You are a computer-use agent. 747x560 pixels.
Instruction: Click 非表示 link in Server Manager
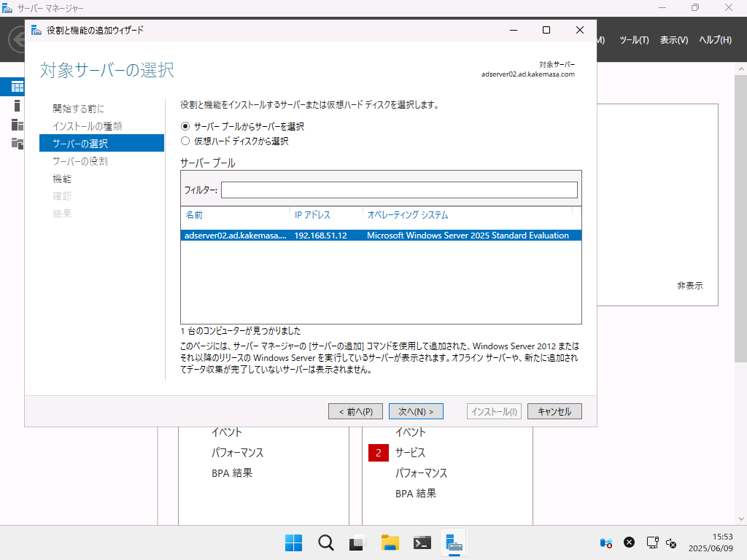tap(690, 286)
